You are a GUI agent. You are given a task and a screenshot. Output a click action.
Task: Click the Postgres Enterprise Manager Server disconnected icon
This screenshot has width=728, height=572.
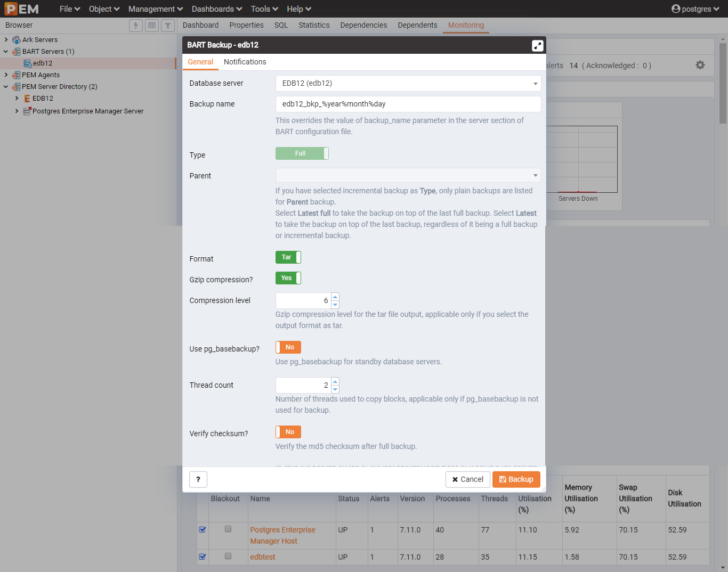coord(27,111)
